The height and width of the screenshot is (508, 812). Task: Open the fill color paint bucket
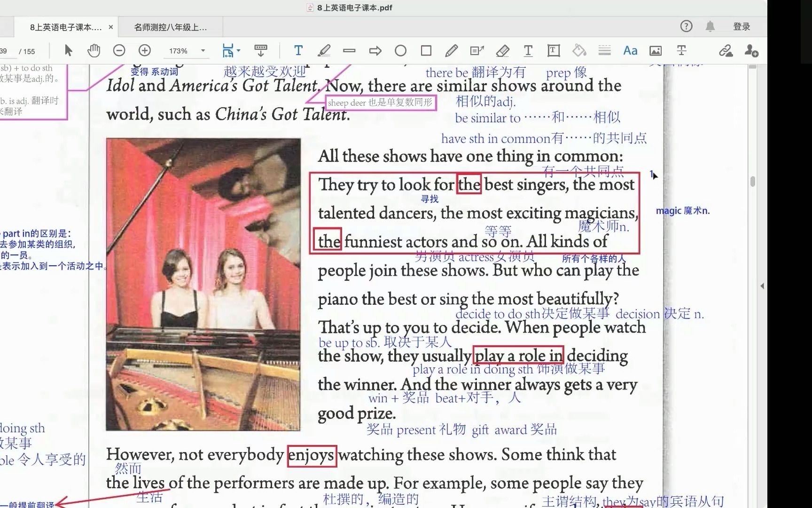pyautogui.click(x=579, y=50)
